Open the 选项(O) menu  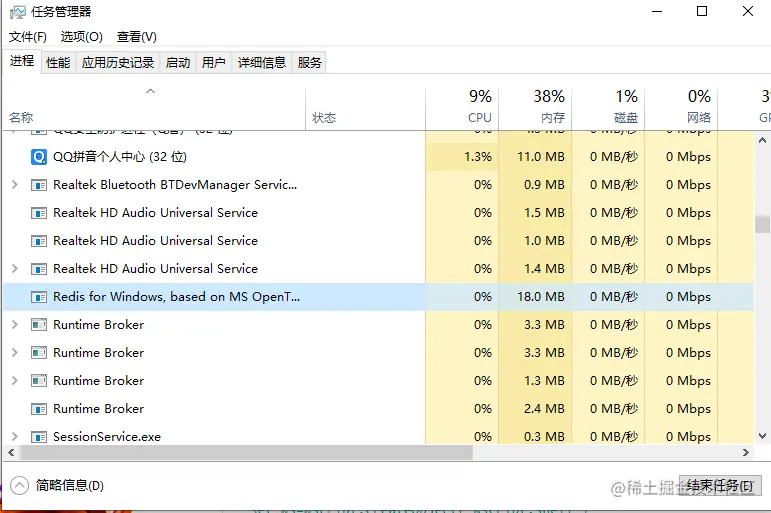82,37
